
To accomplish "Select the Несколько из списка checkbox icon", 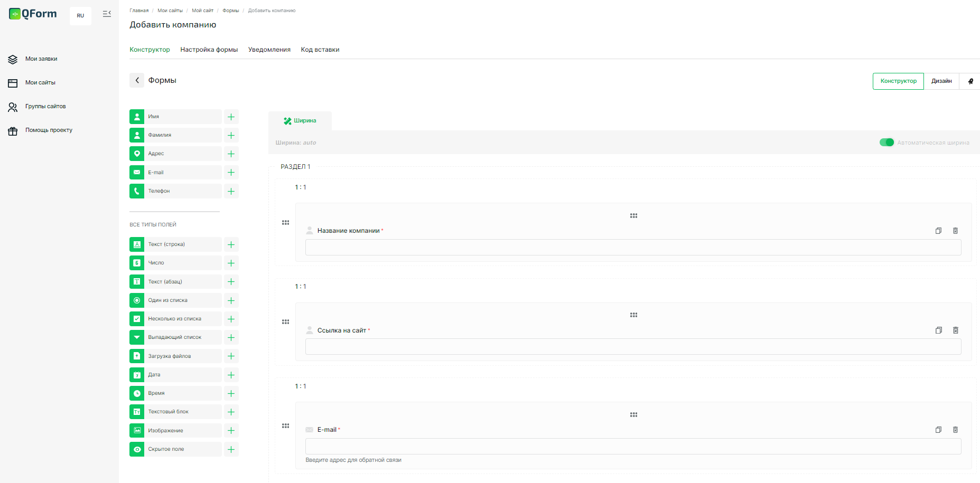I will [x=137, y=319].
